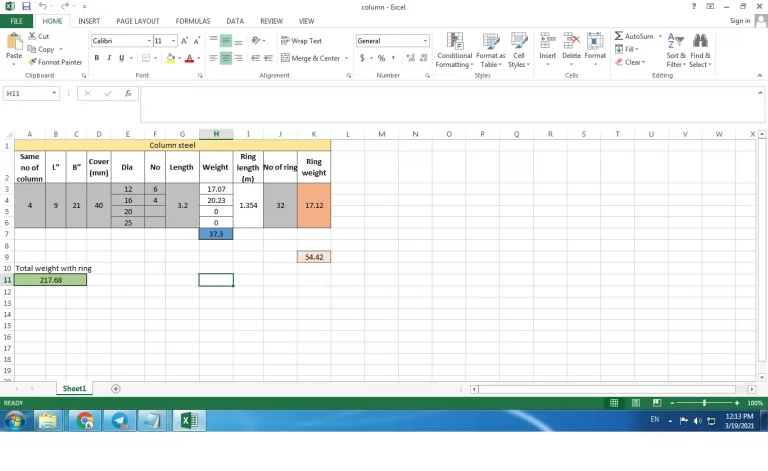Switch to Page Layout view icon
This screenshot has width=768, height=471.
635,402
